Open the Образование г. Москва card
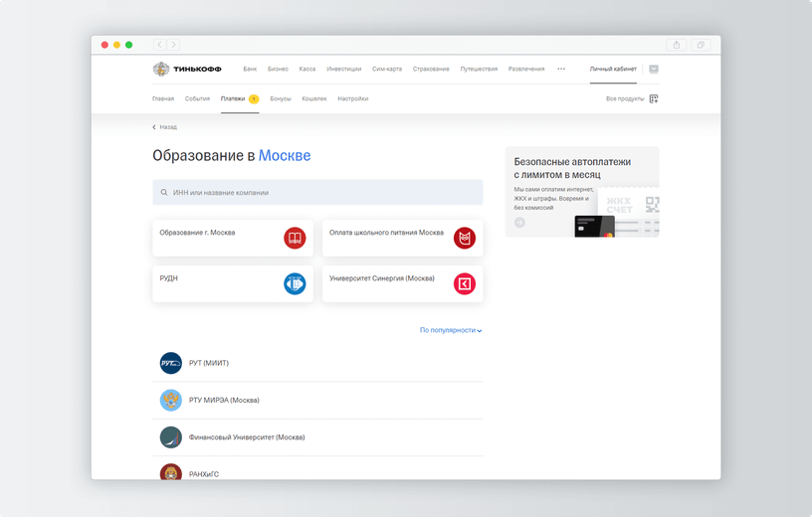The image size is (812, 517). click(233, 238)
